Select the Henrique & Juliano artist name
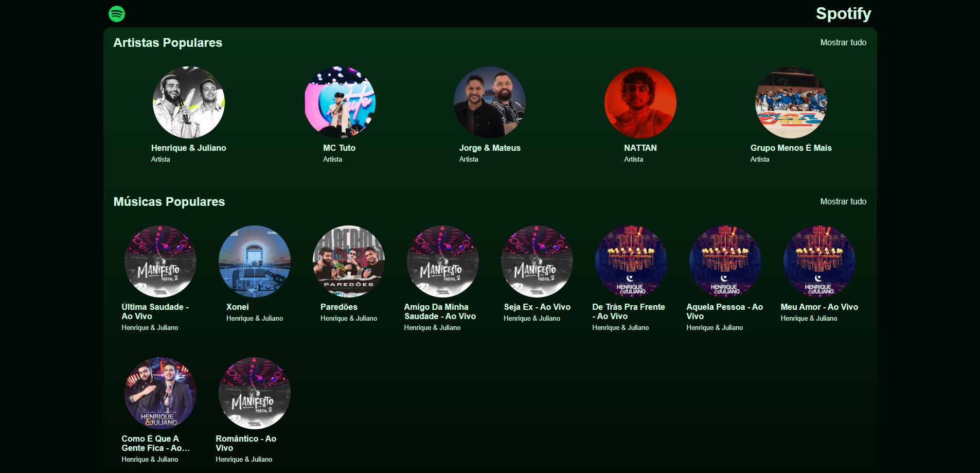The width and height of the screenshot is (980, 473). (x=189, y=148)
